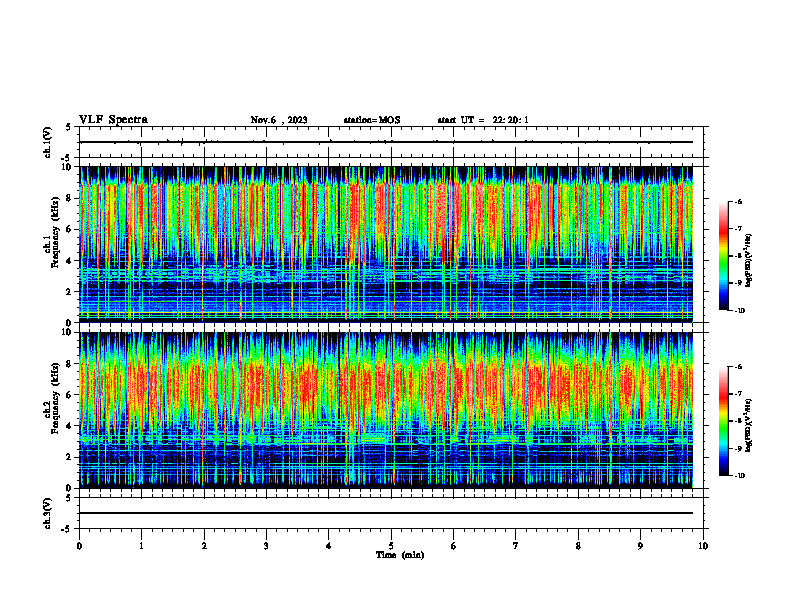Click time axis tick label "2"
This screenshot has width=792, height=612.
(204, 546)
